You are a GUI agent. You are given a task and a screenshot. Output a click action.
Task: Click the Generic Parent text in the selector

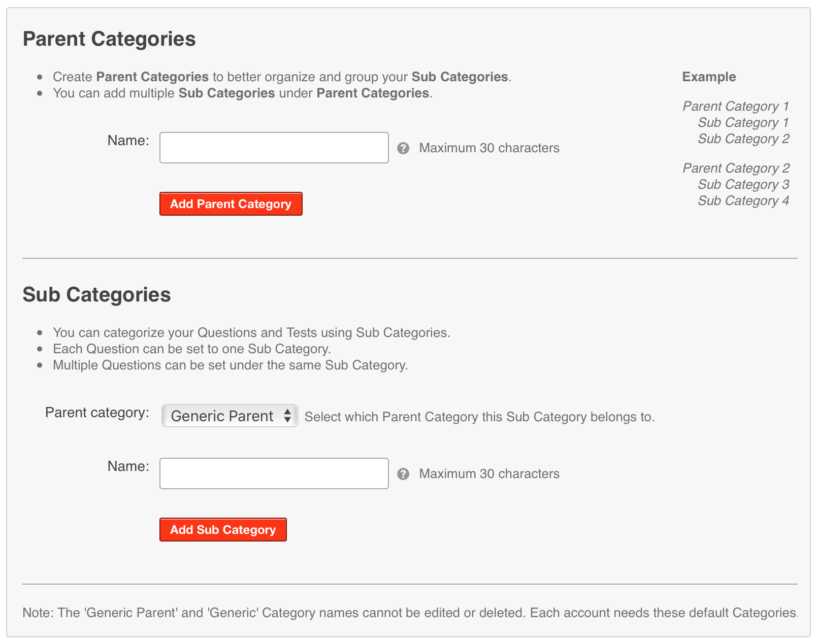click(x=221, y=416)
